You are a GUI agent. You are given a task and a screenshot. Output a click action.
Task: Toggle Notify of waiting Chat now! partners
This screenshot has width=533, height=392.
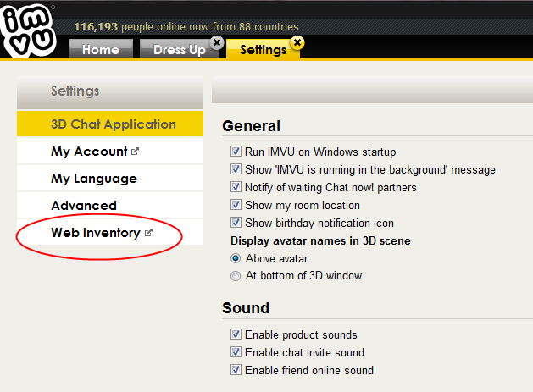click(236, 186)
